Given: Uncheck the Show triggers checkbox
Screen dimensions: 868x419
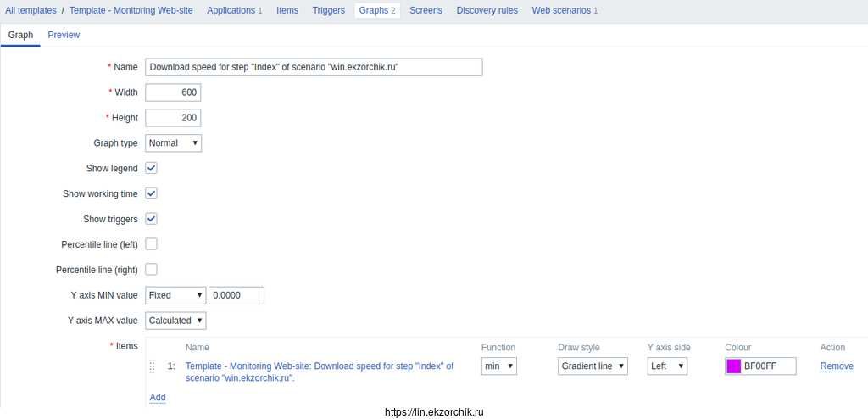Looking at the screenshot, I should click(152, 219).
